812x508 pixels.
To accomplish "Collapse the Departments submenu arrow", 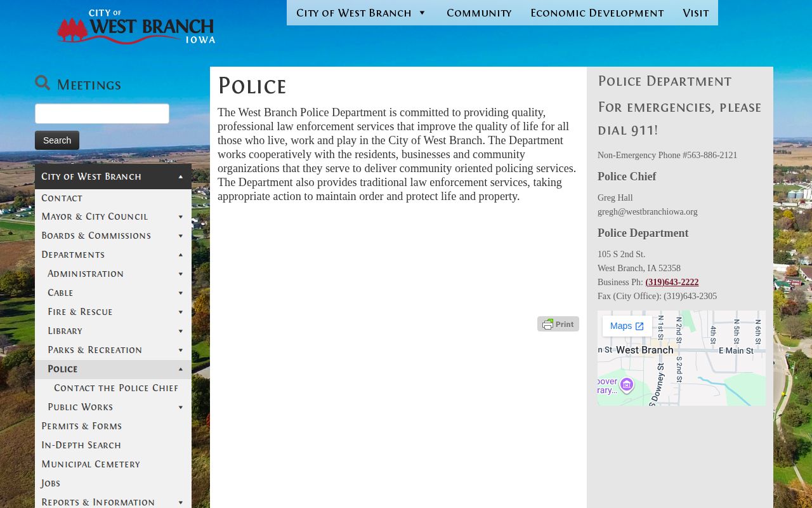I will [x=181, y=255].
